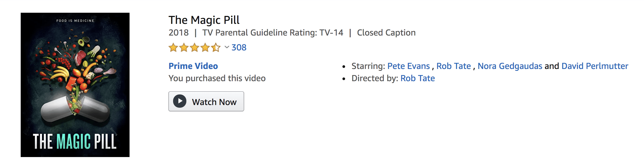Click the Closed Caption label

click(386, 33)
